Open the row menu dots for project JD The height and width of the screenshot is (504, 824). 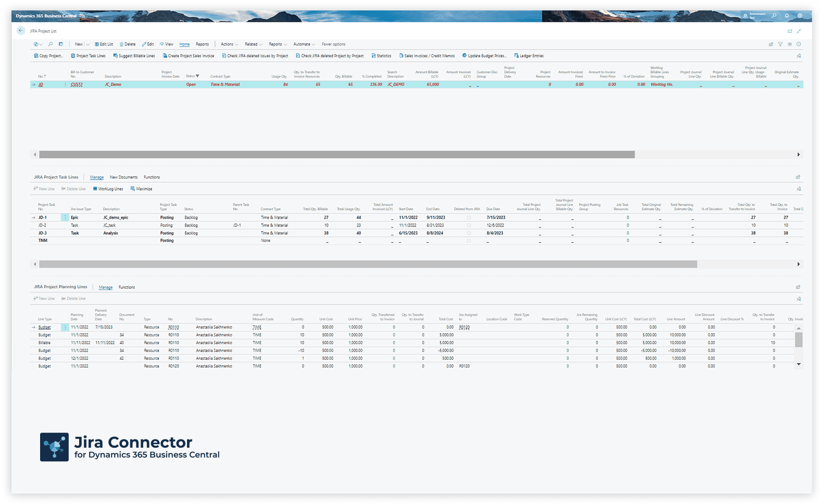[x=65, y=84]
